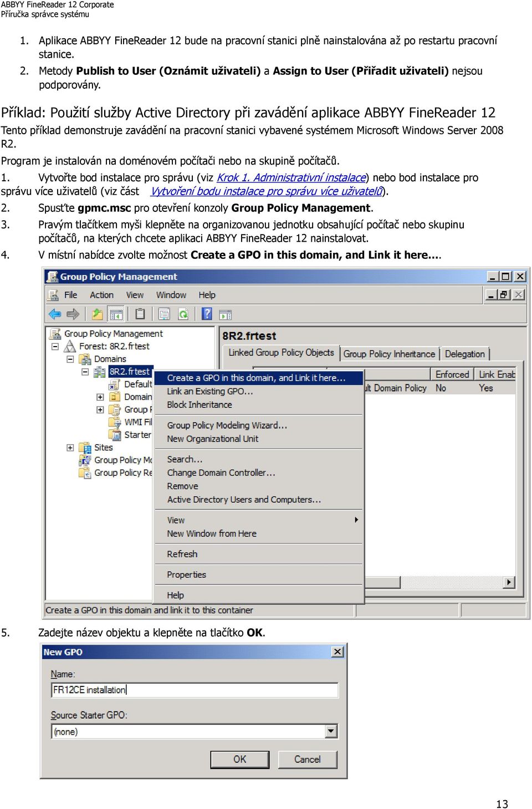The width and height of the screenshot is (532, 809).
Task: Expand the Sites tree node
Action: pyautogui.click(x=70, y=447)
